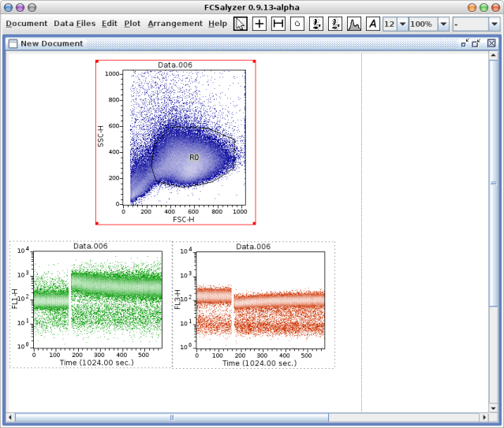Open the Document menu
Viewport: 504px width, 428px height.
click(x=26, y=24)
